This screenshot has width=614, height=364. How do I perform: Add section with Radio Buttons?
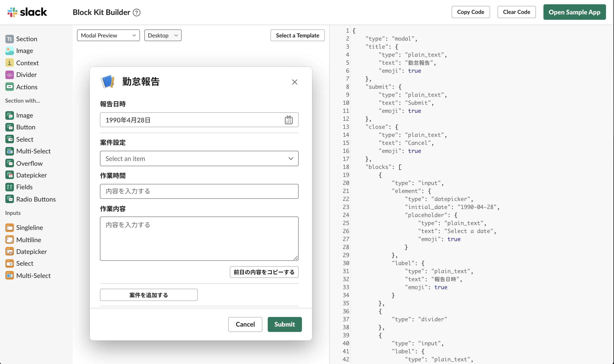(x=36, y=199)
